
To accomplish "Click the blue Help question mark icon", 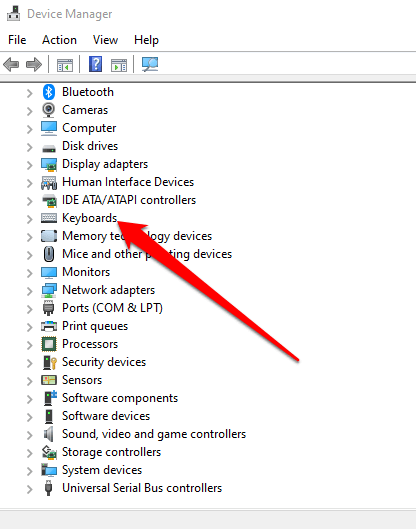I will click(x=95, y=64).
